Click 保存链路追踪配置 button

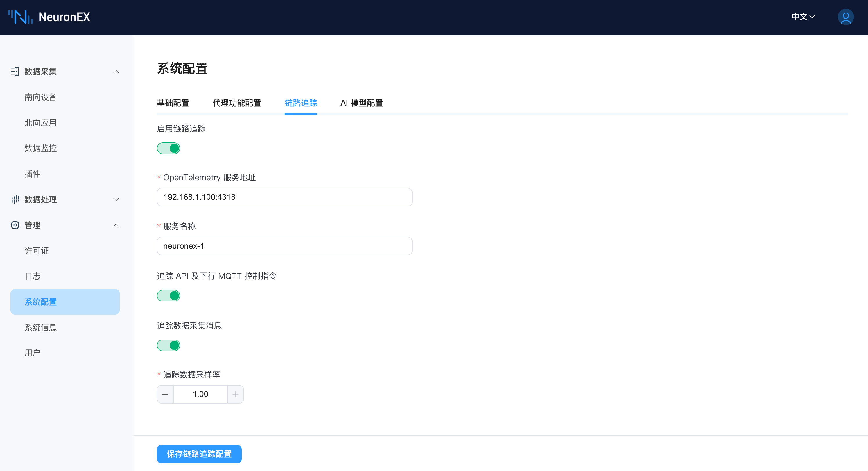coord(199,454)
